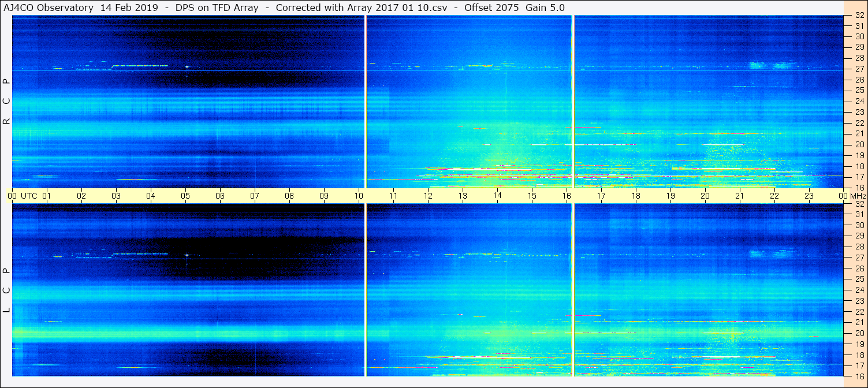This screenshot has height=388, width=868.
Task: Click the "00 UTC" label at axis start
Action: 23,196
